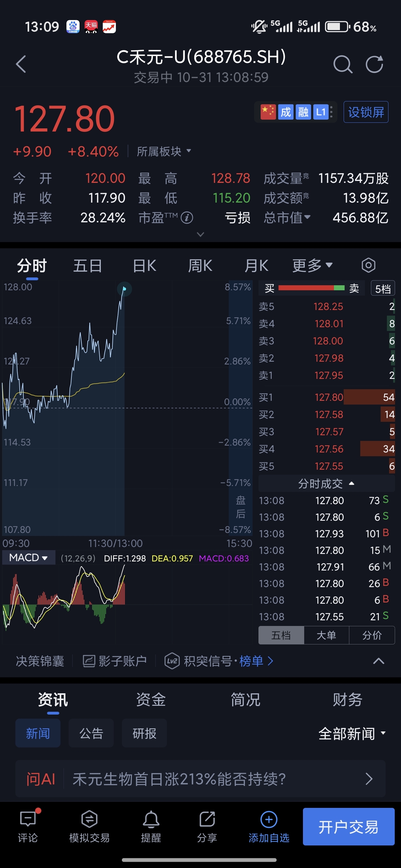Tap the L1 quote level badge
Screen dimensions: 401x868
(321, 112)
